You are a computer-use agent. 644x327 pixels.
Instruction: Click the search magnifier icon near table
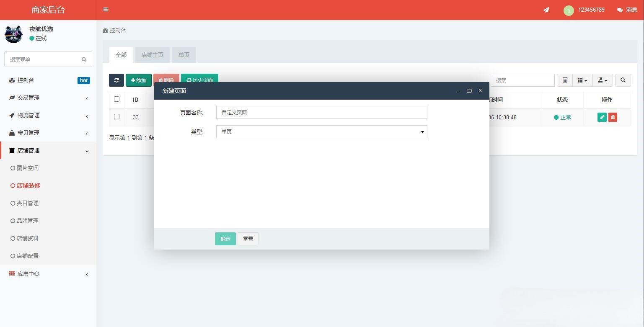click(x=623, y=80)
